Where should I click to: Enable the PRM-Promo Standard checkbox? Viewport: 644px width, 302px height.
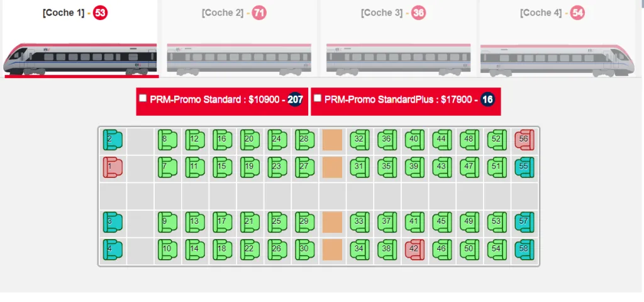(x=143, y=98)
